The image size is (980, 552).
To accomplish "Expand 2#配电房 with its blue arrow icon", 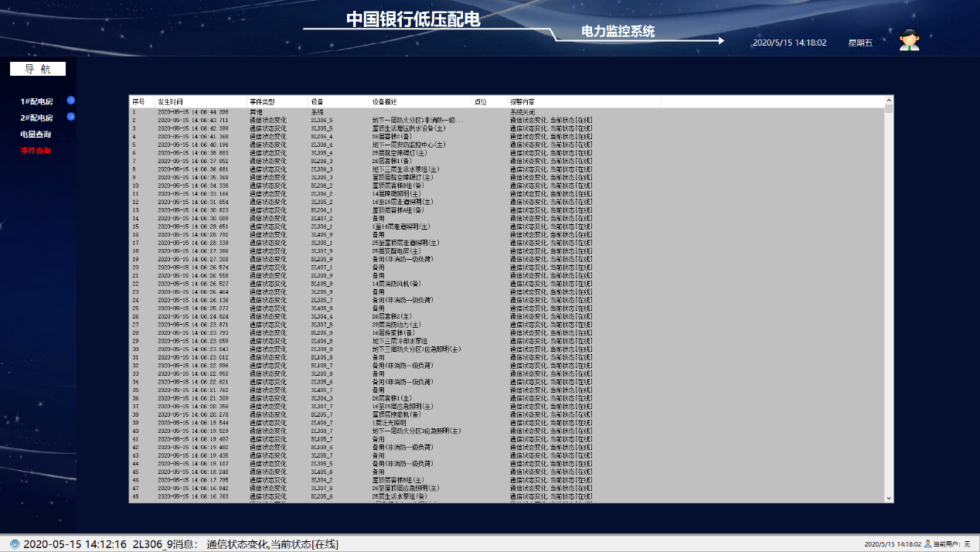I will click(x=71, y=117).
